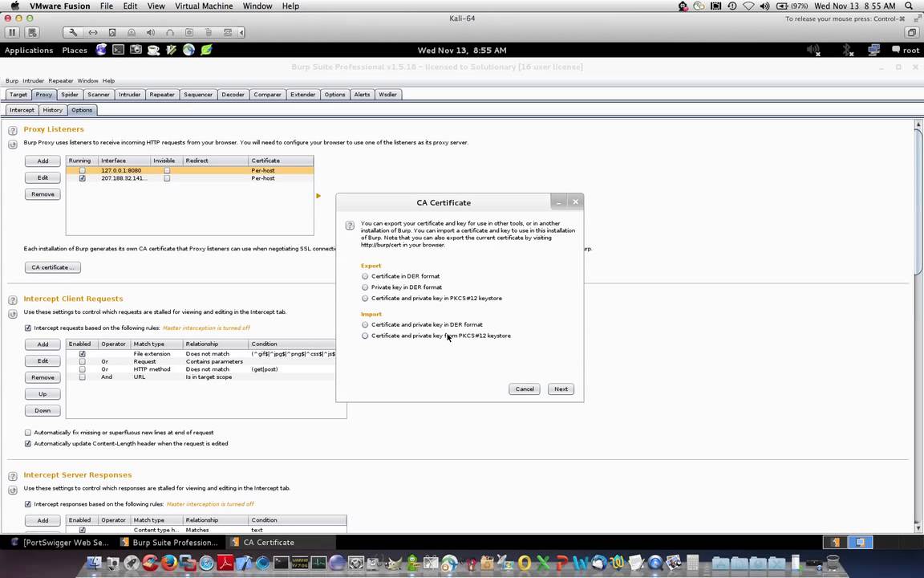
Task: Switch to the Decoder tab
Action: (x=233, y=95)
